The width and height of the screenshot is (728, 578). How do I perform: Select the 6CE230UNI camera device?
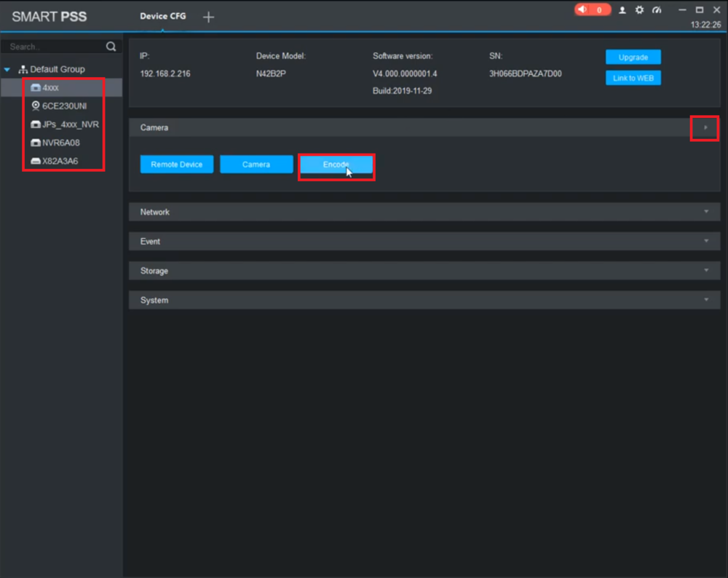63,106
